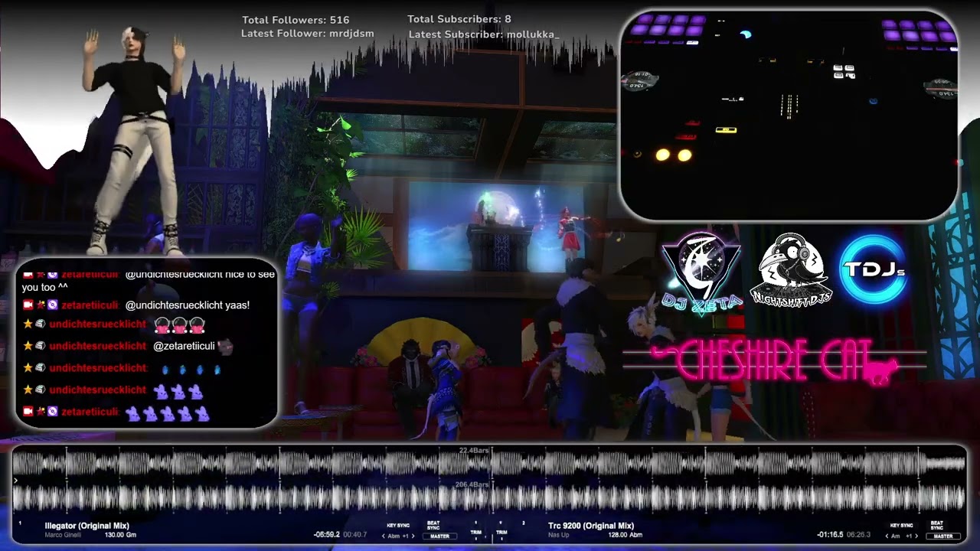This screenshot has width=980, height=551.
Task: Click deck 2 elapsed time 06:26.3
Action: pos(859,535)
